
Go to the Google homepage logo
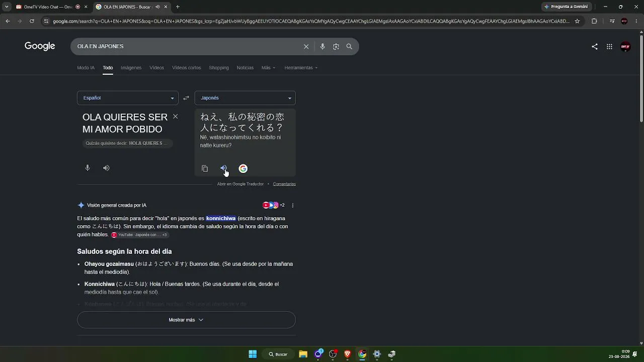pyautogui.click(x=40, y=46)
